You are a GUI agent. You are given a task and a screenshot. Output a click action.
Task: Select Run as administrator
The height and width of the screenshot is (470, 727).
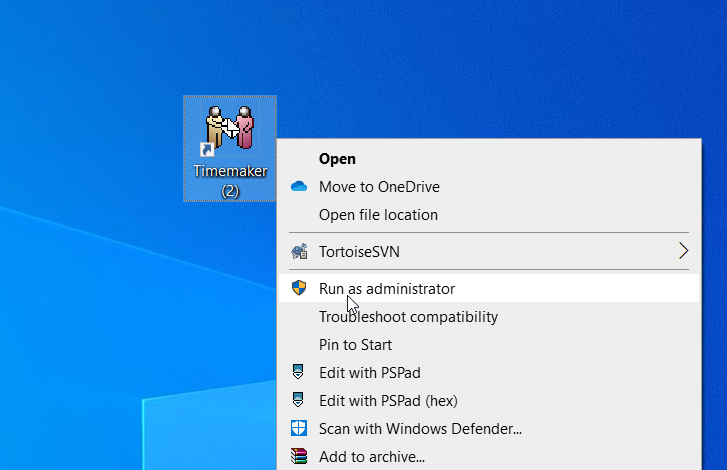489,288
